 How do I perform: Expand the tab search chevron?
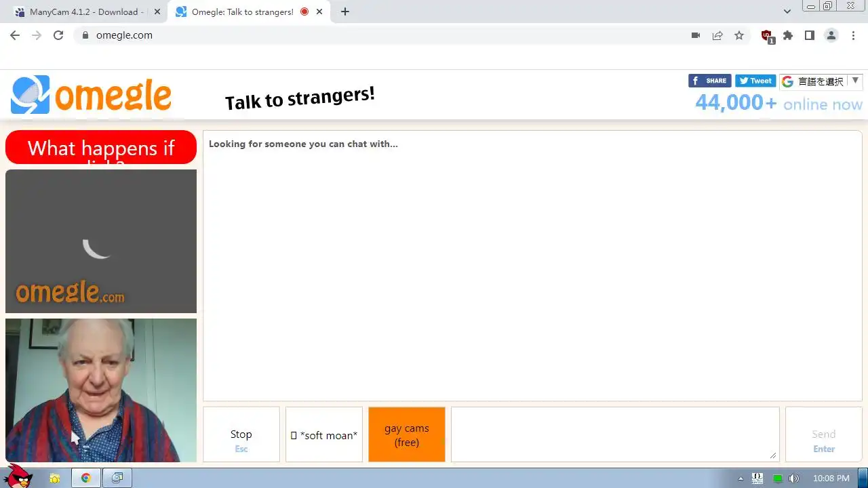coord(787,12)
